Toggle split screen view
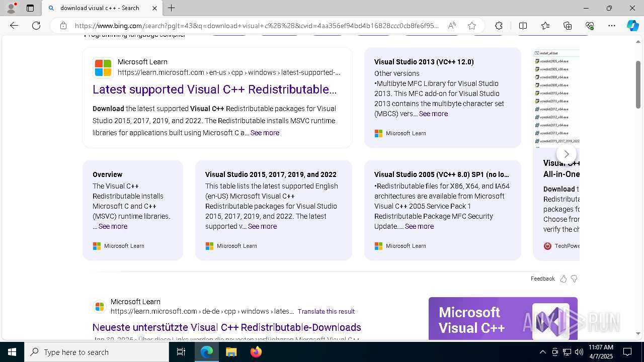The image size is (644, 362). tap(523, 26)
